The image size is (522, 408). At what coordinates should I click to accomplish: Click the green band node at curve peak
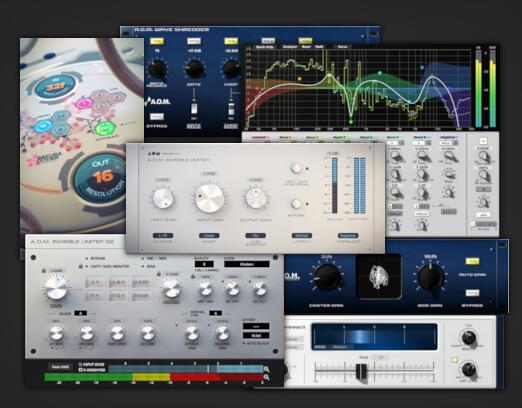pos(380,73)
